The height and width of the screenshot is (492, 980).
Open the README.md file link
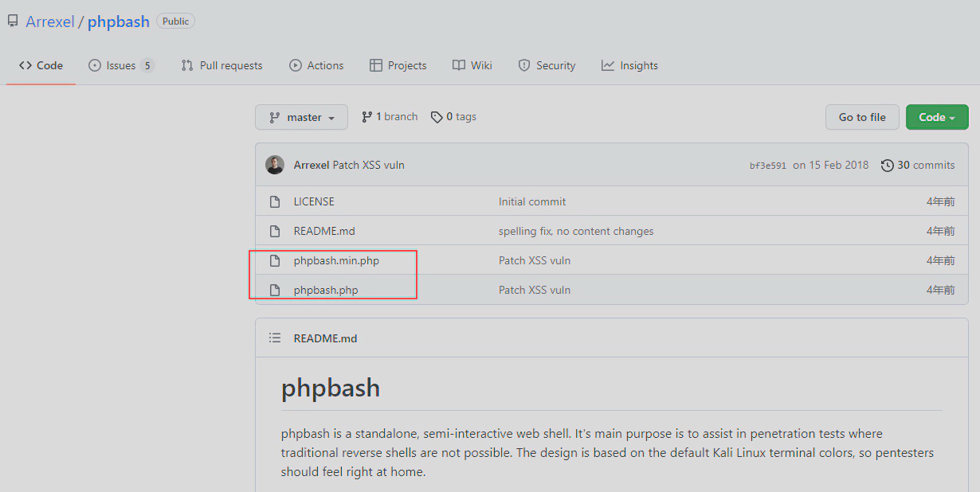324,231
